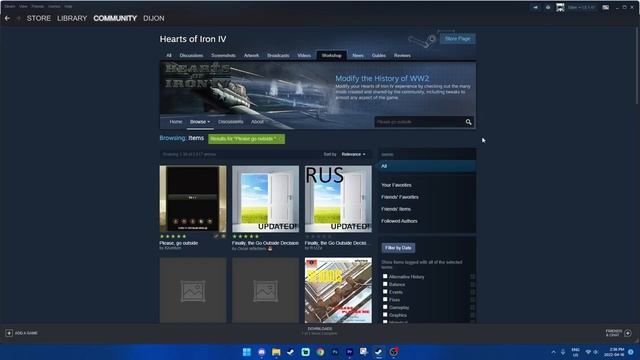Open the first Steam shortcut on taskbar

pos(291,352)
